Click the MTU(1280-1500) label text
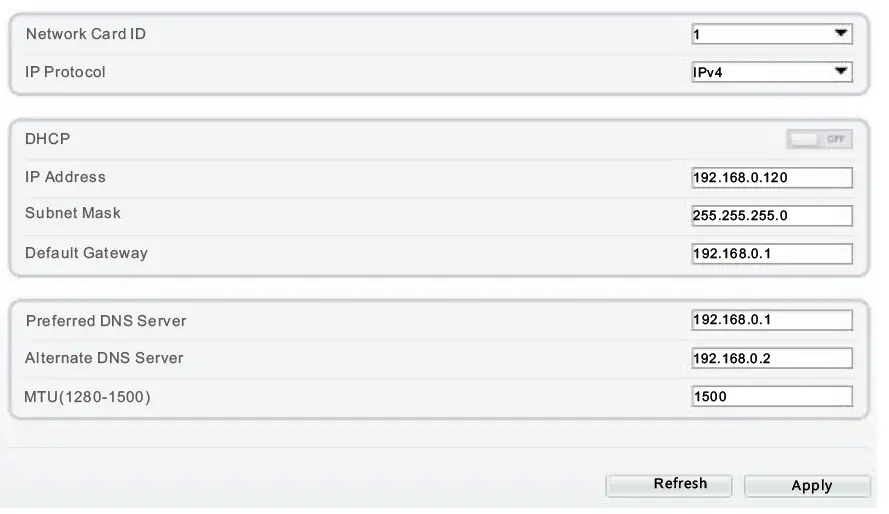889x514 pixels. pyautogui.click(x=87, y=397)
